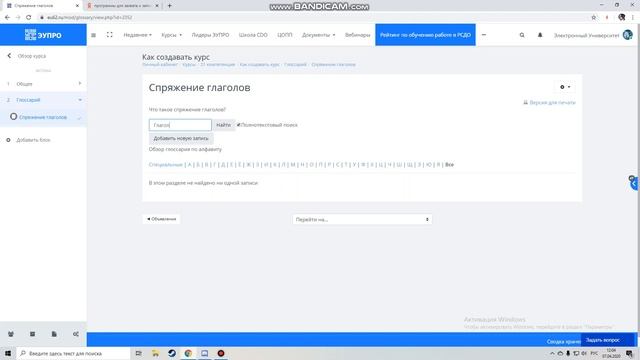
Task: Click the Объявления previous activity button
Action: 161,219
